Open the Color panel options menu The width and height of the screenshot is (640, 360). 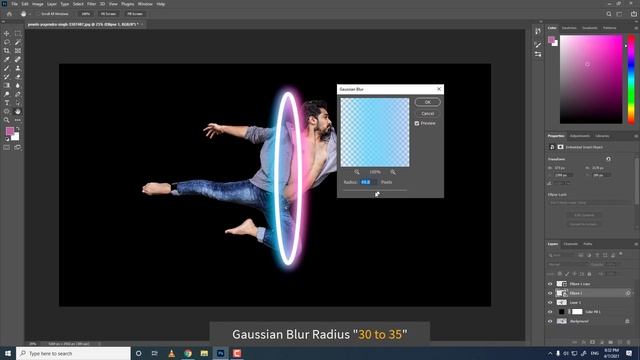click(x=636, y=28)
